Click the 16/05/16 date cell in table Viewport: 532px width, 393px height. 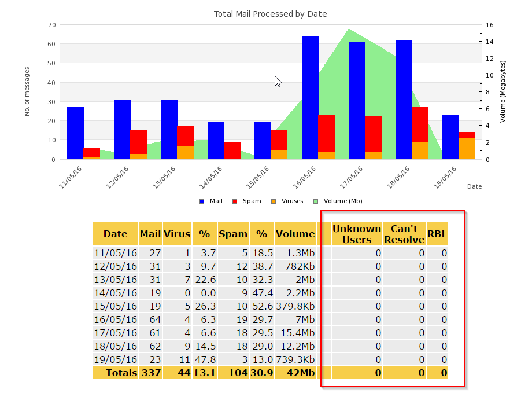coord(115,319)
